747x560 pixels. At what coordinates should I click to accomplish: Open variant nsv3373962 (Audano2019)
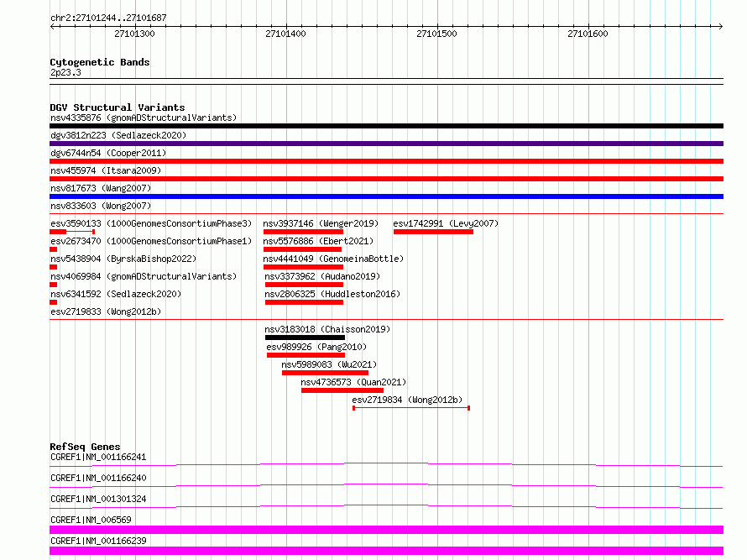coord(322,276)
